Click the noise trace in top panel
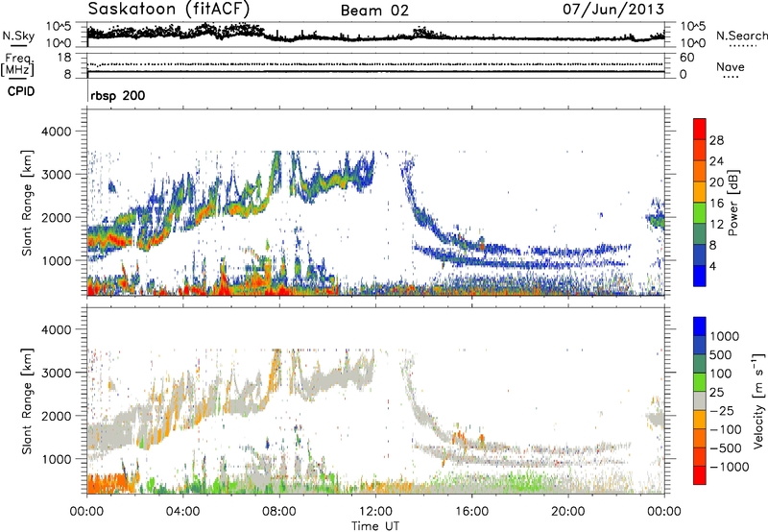The image size is (768, 532). pos(375,36)
